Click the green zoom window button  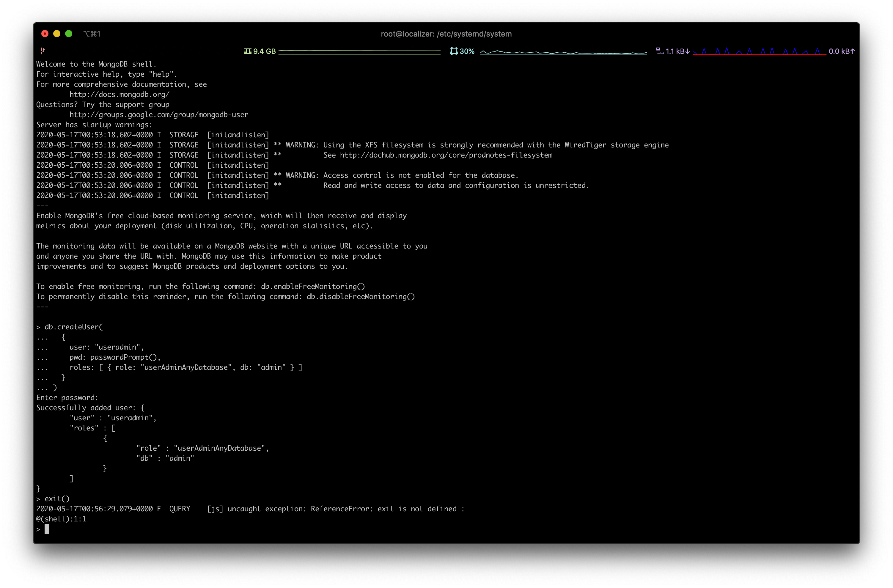[69, 34]
